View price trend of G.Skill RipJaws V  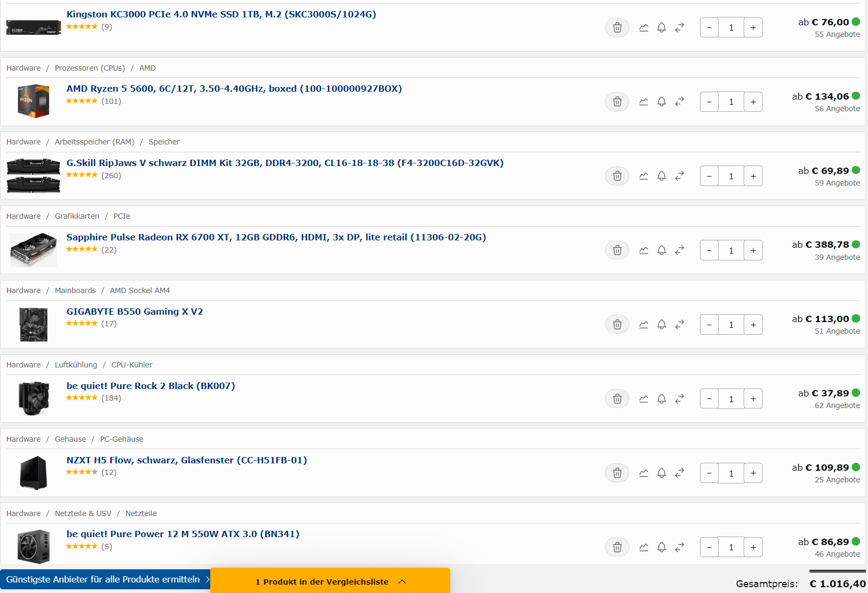[643, 176]
